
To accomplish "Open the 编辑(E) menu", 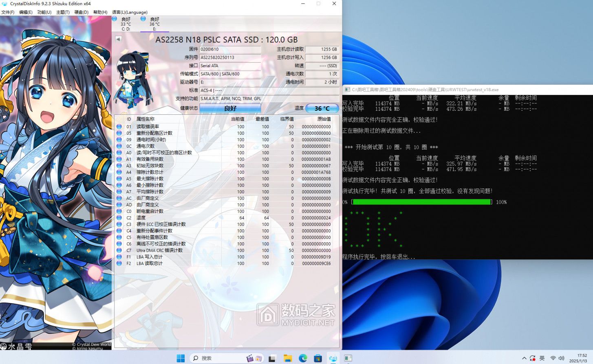I will 26,12.
